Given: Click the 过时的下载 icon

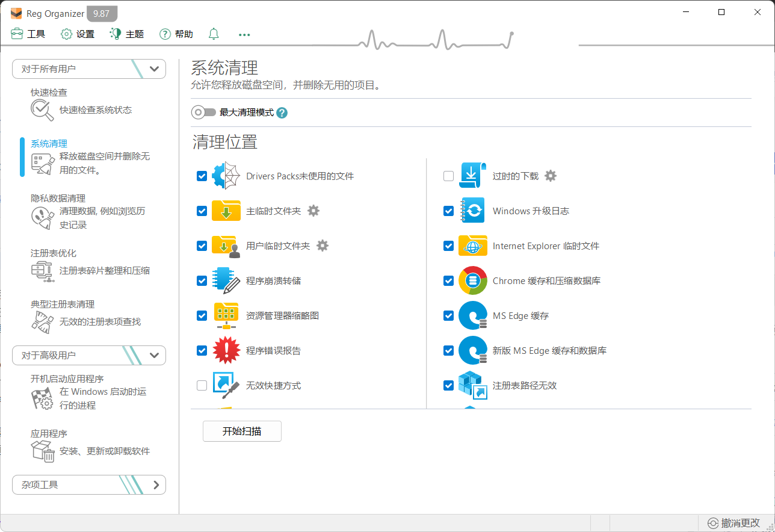Looking at the screenshot, I should coord(472,176).
